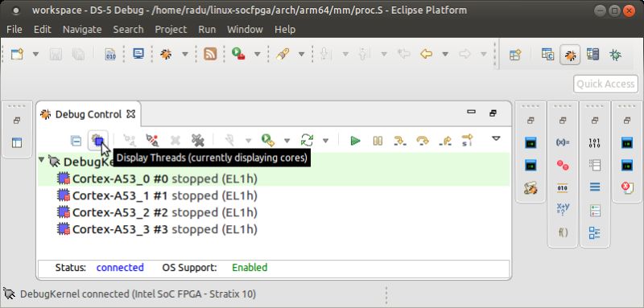644x308 pixels.
Task: Open the Window menu
Action: tap(245, 29)
